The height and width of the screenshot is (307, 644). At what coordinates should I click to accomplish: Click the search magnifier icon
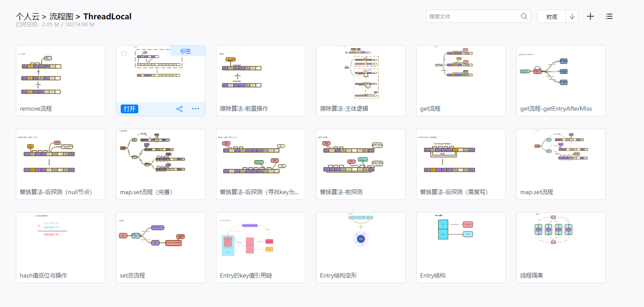[524, 16]
